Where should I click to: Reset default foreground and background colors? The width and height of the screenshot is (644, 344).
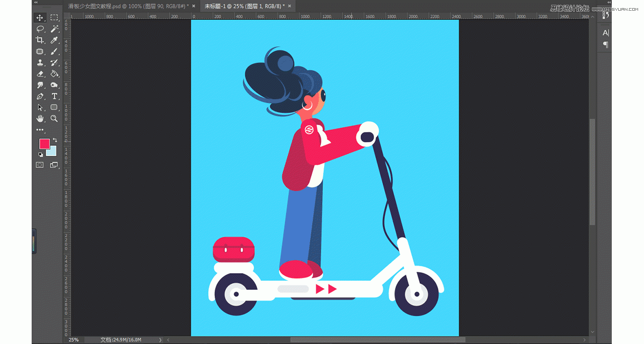point(41,155)
